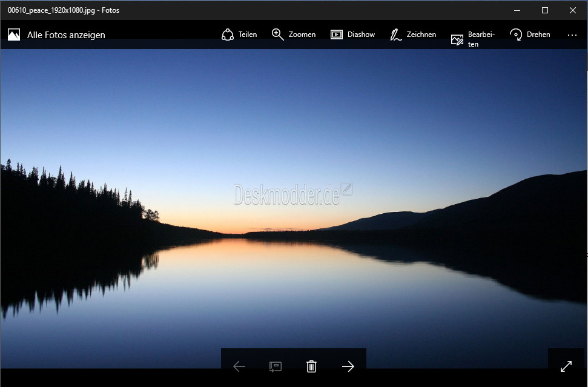
Task: Minimize the Fotos window
Action: pos(517,10)
